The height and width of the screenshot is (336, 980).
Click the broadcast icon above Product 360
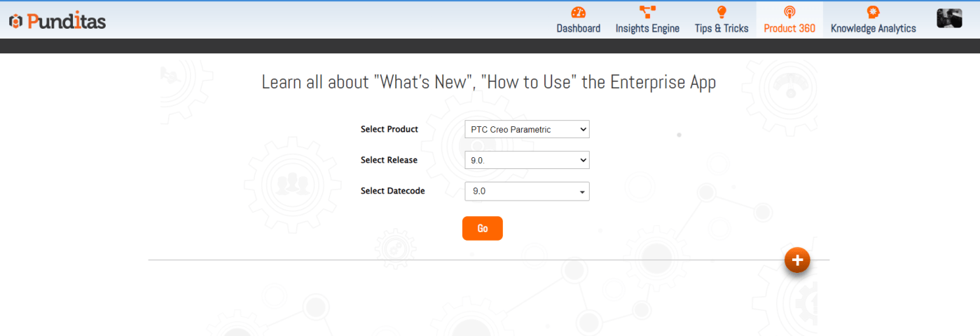point(789,12)
